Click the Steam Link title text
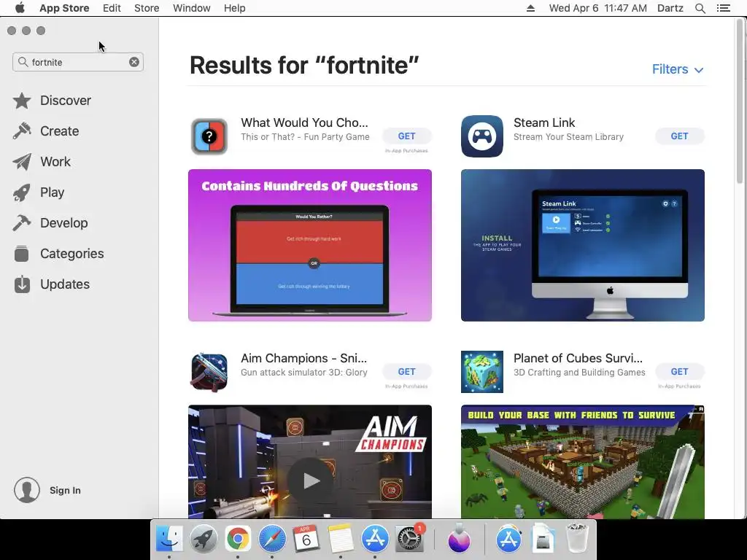Image resolution: width=747 pixels, height=560 pixels. pyautogui.click(x=544, y=122)
